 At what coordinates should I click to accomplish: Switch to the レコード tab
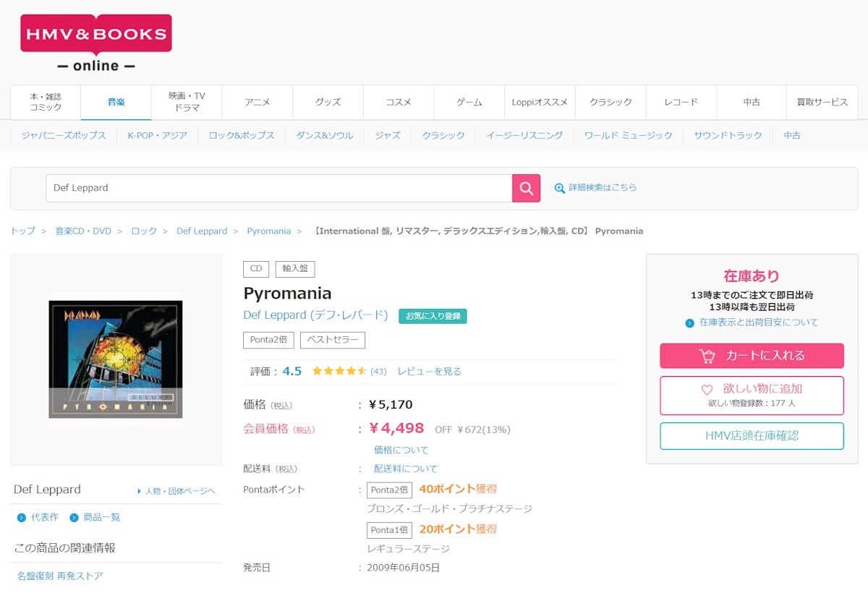[x=681, y=102]
